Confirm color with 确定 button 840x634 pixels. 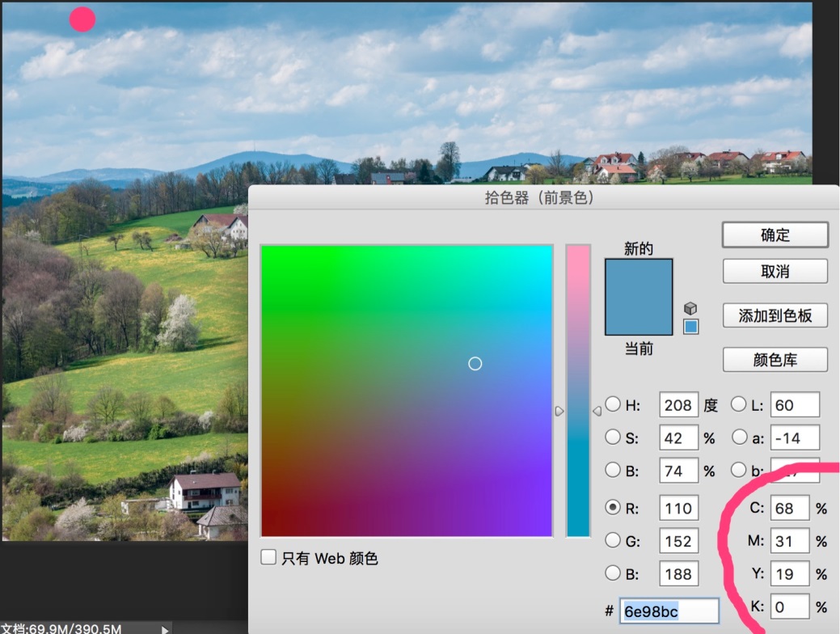click(x=775, y=235)
